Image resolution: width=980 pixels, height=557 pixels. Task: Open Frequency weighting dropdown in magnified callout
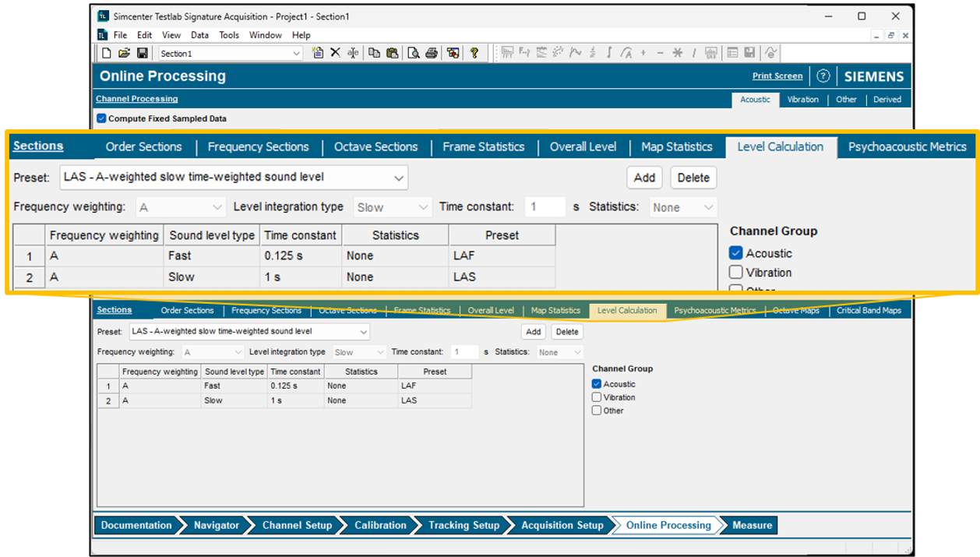217,207
